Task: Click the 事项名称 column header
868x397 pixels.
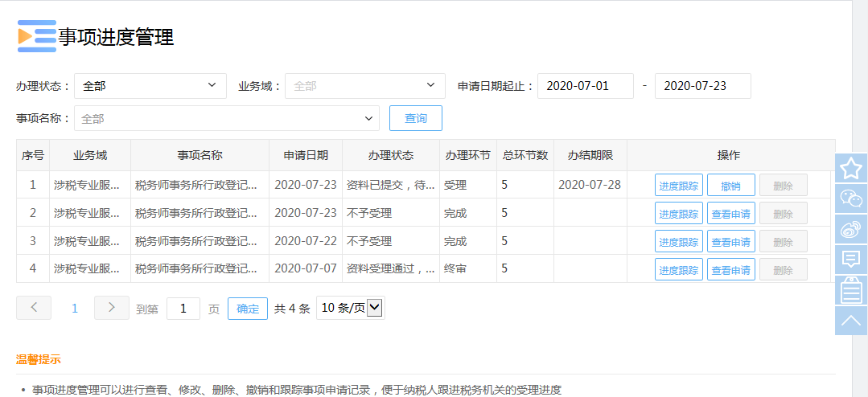Action: coord(200,155)
